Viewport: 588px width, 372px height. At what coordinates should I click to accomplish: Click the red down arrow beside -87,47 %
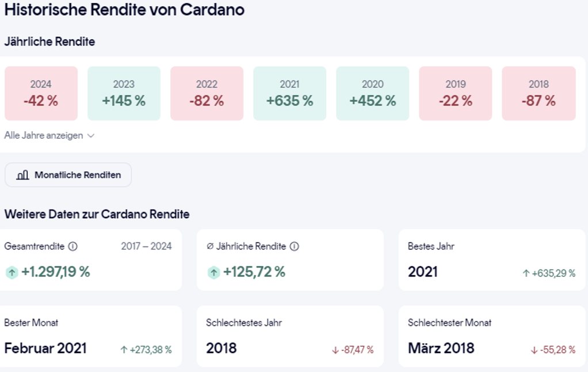[x=335, y=350]
